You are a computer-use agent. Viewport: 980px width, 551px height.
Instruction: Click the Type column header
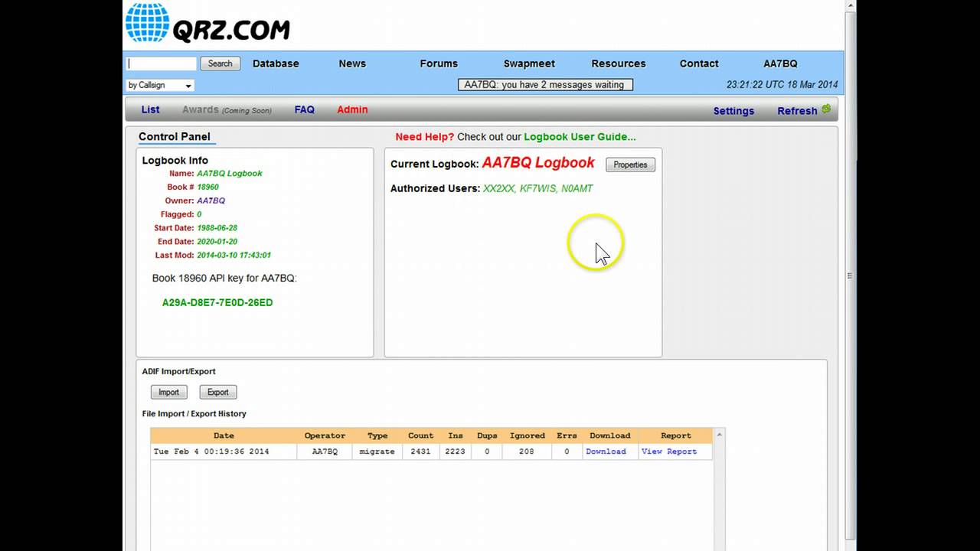click(377, 435)
